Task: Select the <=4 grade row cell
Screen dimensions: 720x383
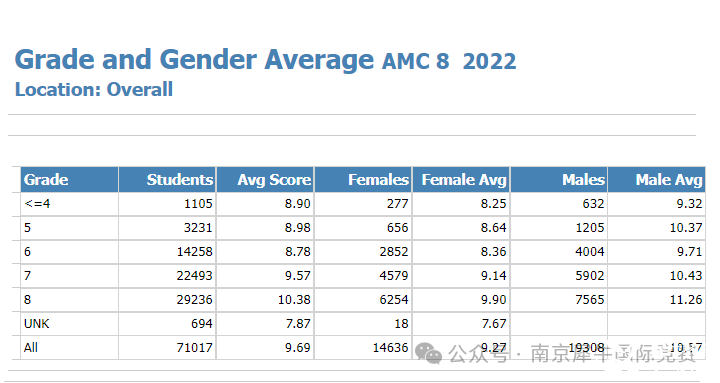Action: click(x=69, y=204)
